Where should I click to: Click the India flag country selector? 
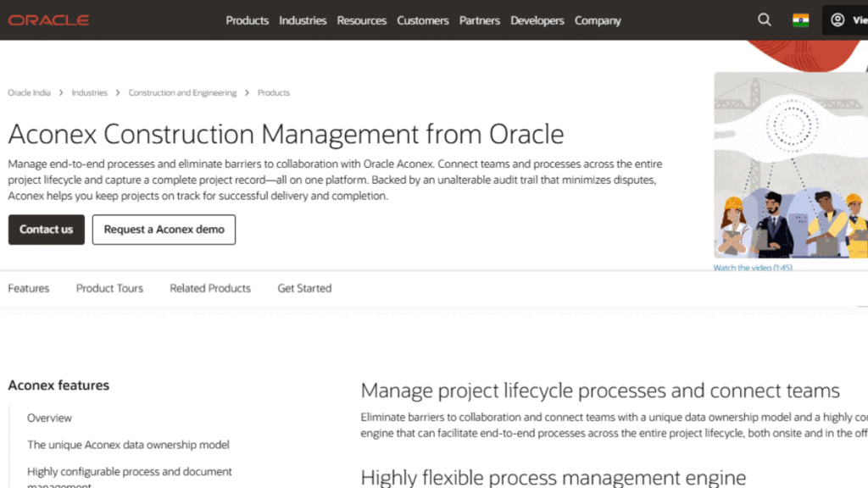(800, 20)
